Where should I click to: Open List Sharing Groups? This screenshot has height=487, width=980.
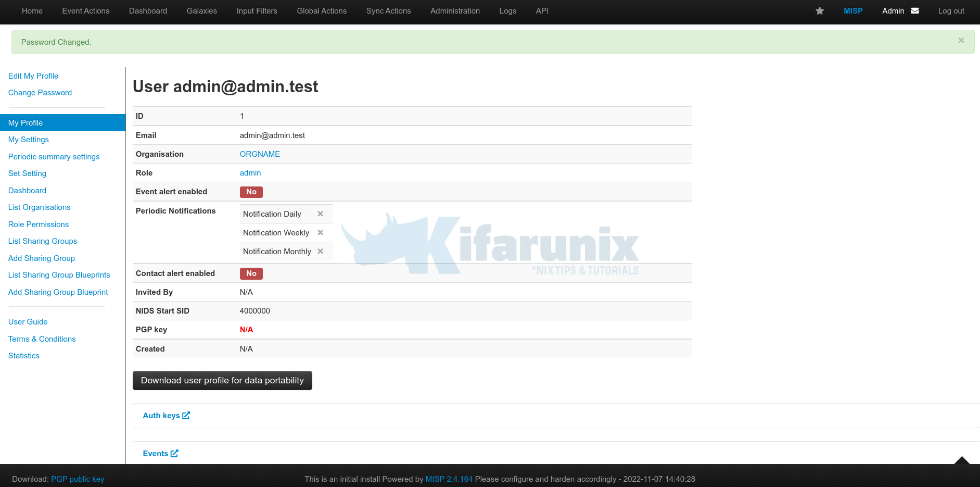pyautogui.click(x=43, y=241)
